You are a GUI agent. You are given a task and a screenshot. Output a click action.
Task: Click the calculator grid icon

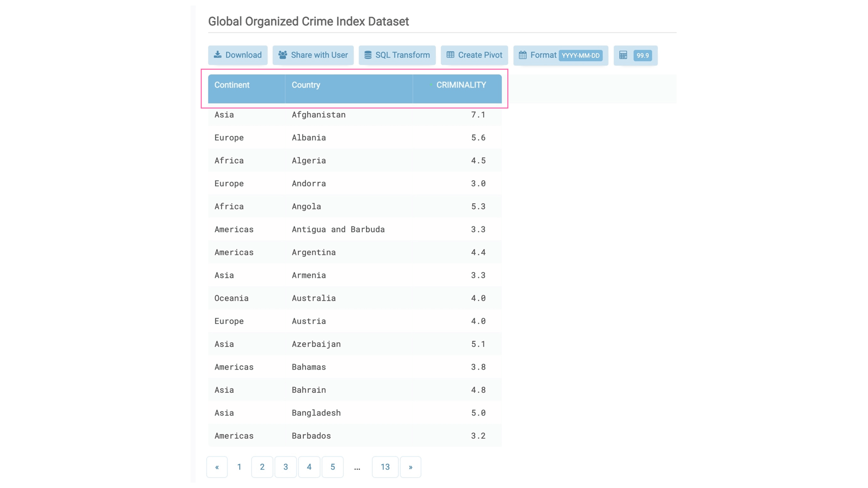click(623, 55)
